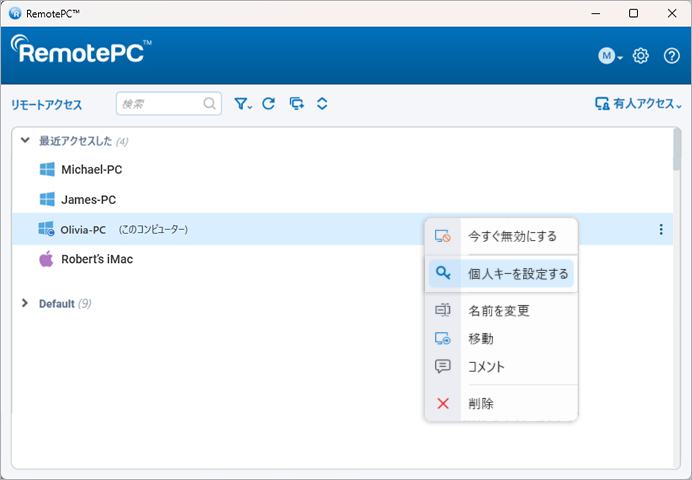Open the filter dropdown in the toolbar

click(243, 104)
